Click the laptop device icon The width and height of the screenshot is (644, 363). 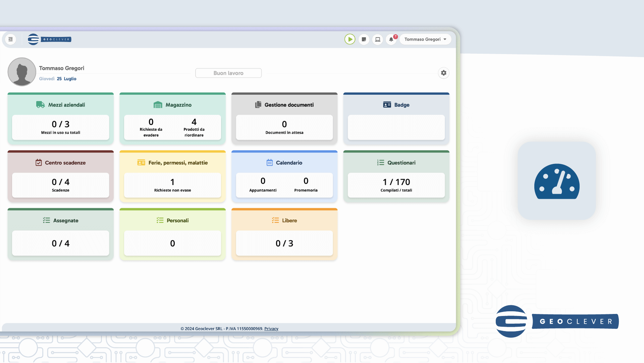[378, 39]
